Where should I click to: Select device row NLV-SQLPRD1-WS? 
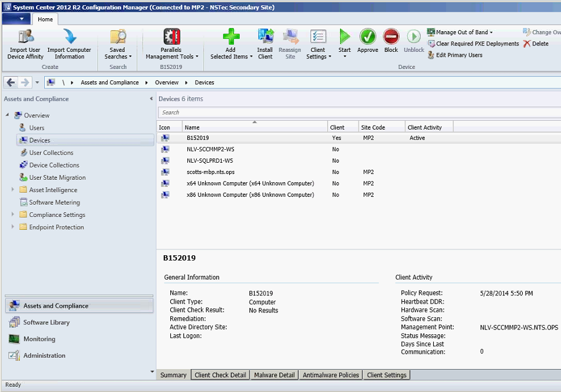pos(359,161)
